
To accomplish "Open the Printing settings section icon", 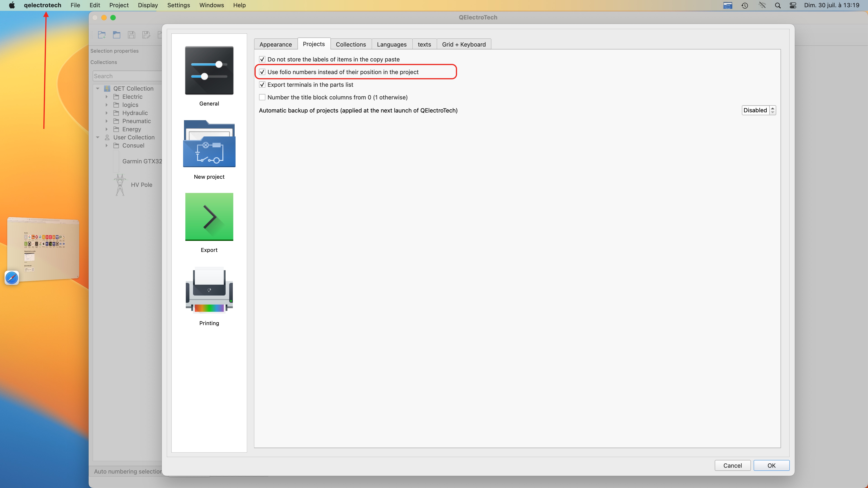I will [209, 290].
